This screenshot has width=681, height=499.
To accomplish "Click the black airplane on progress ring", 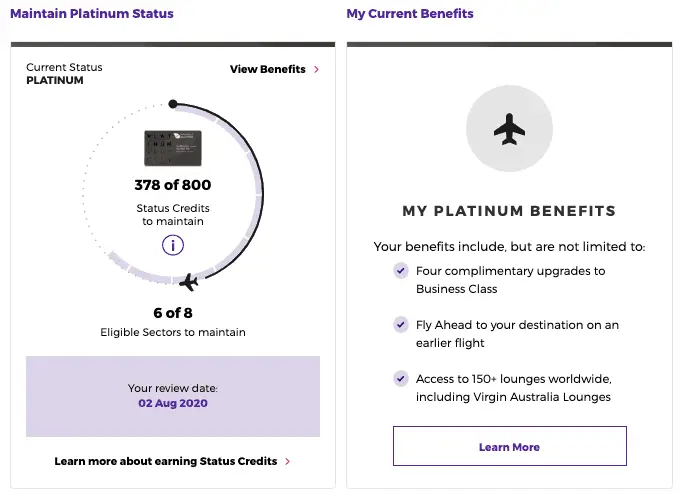I will (187, 281).
